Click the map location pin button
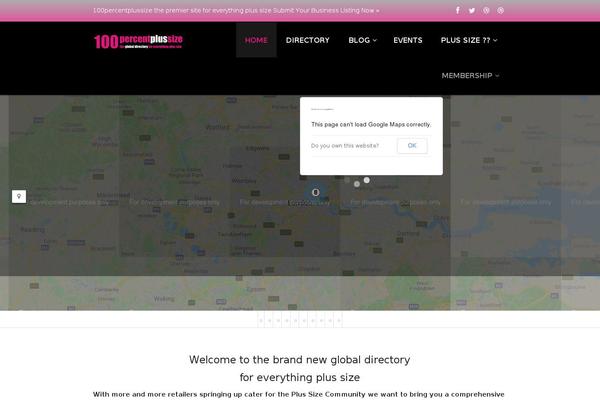Image resolution: width=600 pixels, height=400 pixels. click(x=19, y=197)
